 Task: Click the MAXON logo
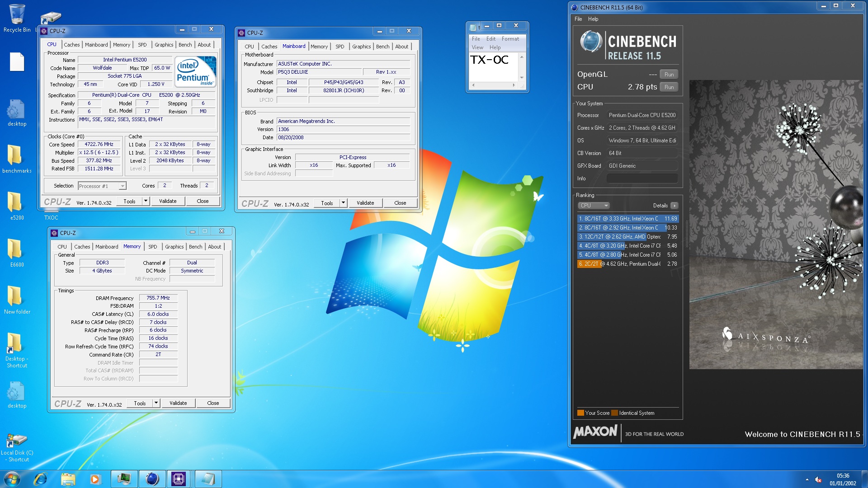(595, 432)
